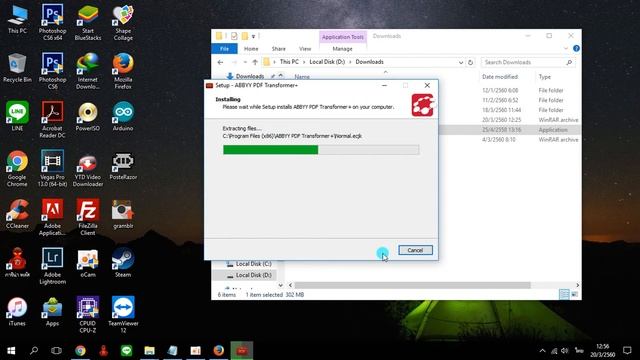Sort by Type column header

(x=544, y=77)
